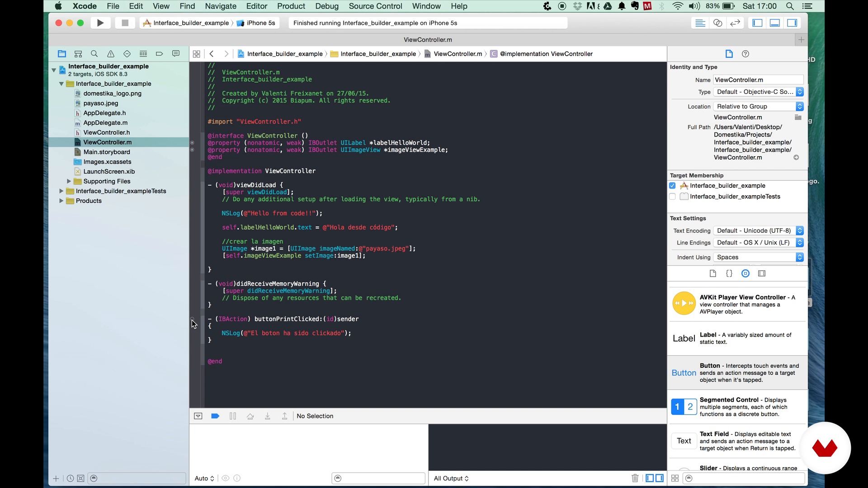This screenshot has height=488, width=868.
Task: Run the project with the play button
Action: 100,23
